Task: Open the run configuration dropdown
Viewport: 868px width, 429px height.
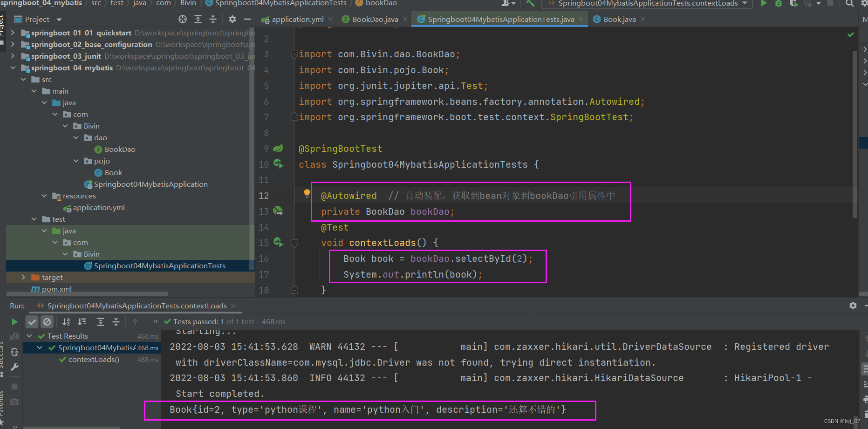Action: [x=647, y=3]
